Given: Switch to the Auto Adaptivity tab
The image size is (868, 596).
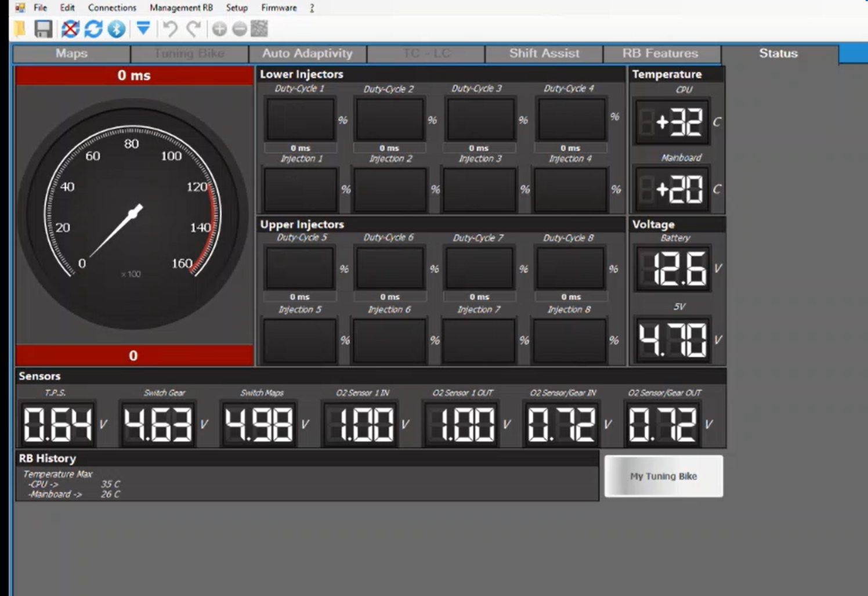Looking at the screenshot, I should click(307, 53).
